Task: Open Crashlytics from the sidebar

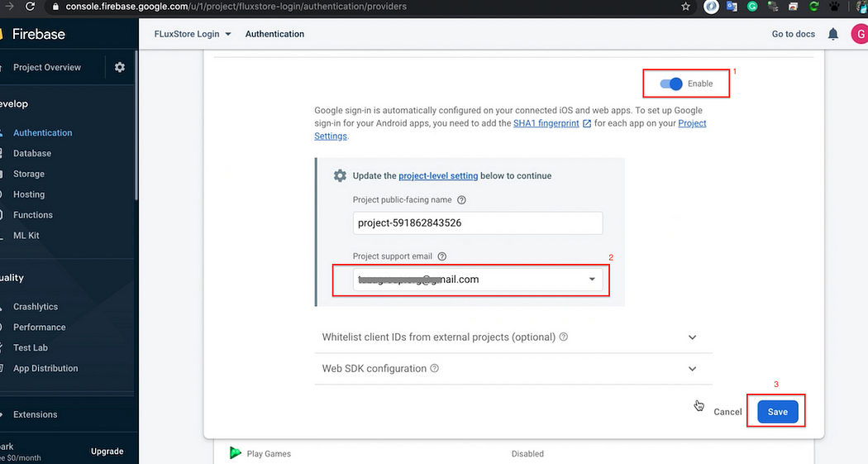Action: pyautogui.click(x=36, y=307)
